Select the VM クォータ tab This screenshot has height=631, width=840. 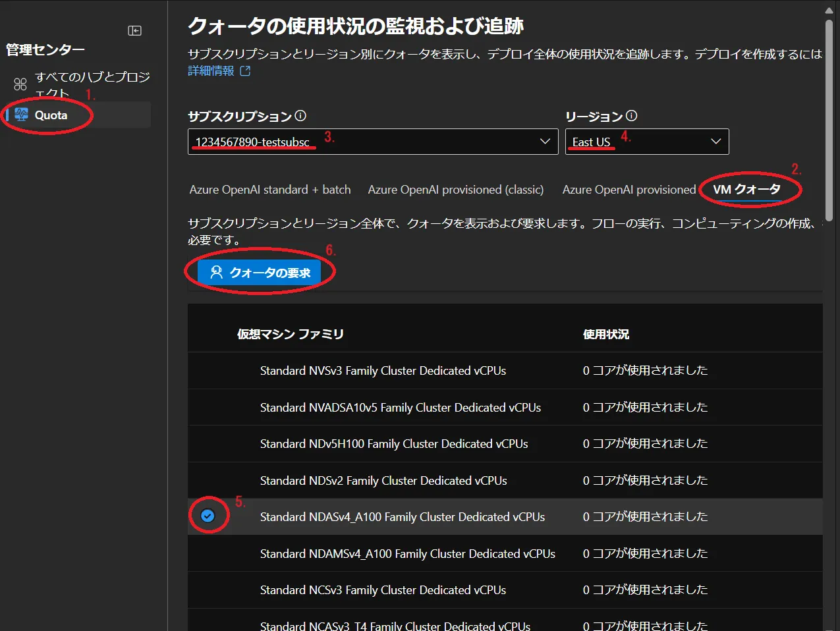click(746, 190)
